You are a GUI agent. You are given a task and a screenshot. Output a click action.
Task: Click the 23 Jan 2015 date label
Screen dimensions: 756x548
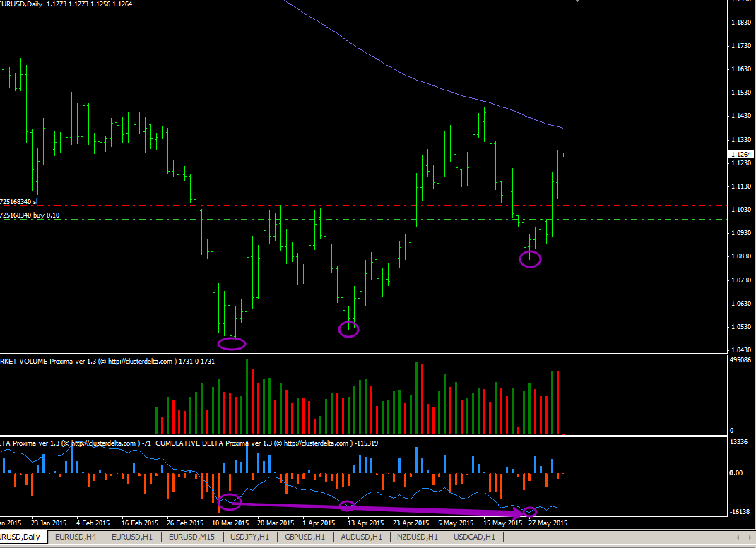point(49,523)
